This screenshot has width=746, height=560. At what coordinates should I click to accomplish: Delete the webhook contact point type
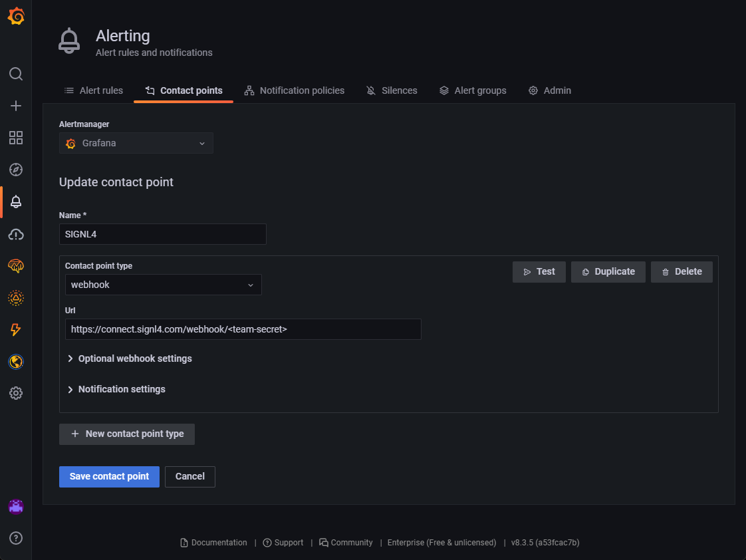click(x=682, y=271)
